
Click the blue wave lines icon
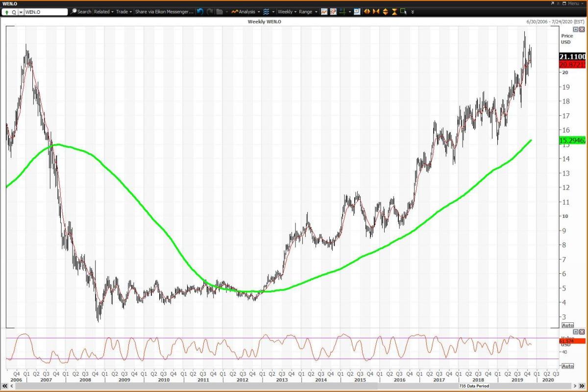(x=266, y=11)
